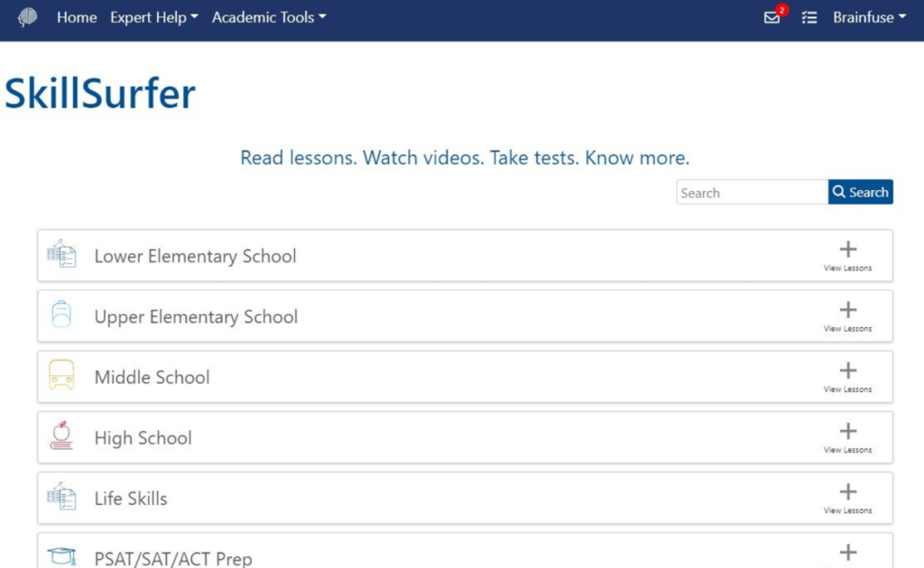Expand High School View Lessons
Screen dimensions: 924x568
pyautogui.click(x=848, y=437)
